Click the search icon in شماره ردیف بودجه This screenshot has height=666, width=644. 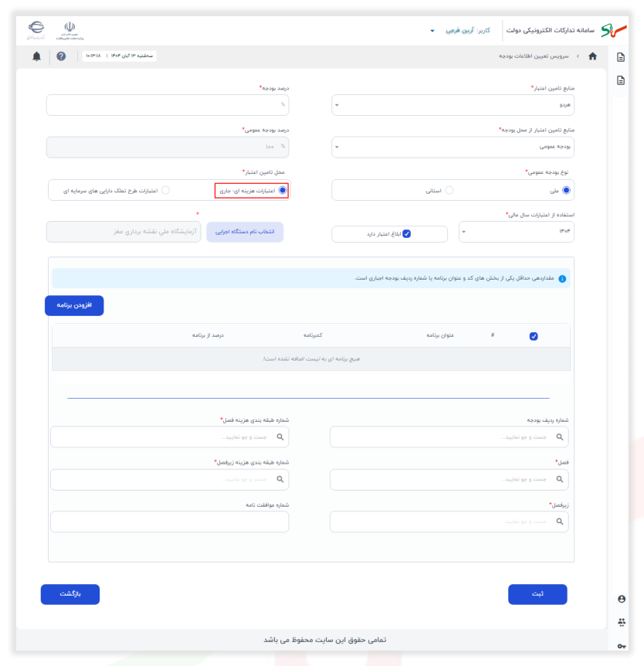[560, 437]
